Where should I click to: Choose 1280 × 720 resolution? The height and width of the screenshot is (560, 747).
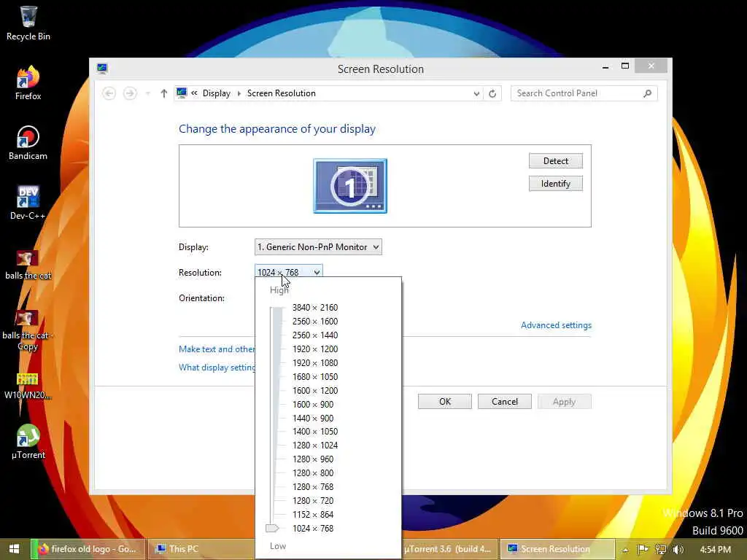pos(313,500)
